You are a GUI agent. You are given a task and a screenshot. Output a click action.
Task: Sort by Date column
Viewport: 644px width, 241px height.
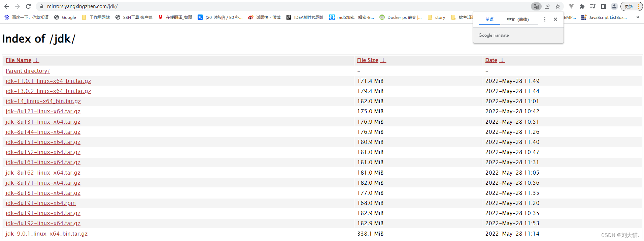[491, 60]
